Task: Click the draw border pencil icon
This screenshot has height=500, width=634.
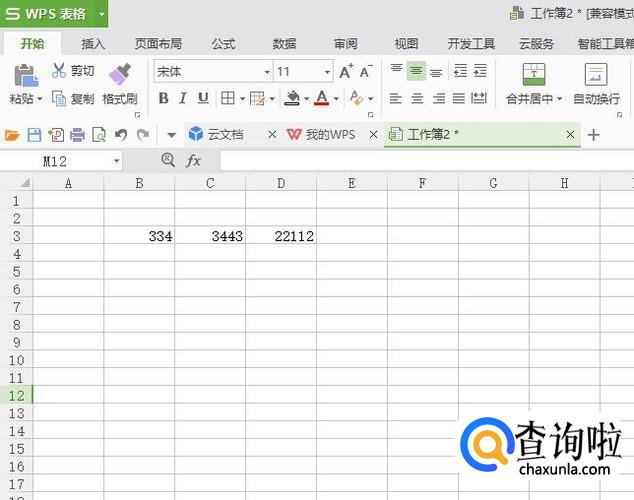Action: [257, 98]
